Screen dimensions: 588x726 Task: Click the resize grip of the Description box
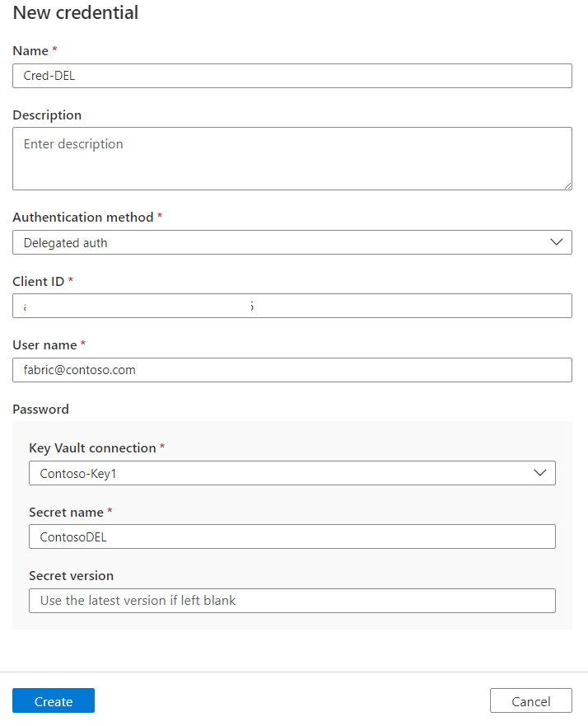click(567, 185)
